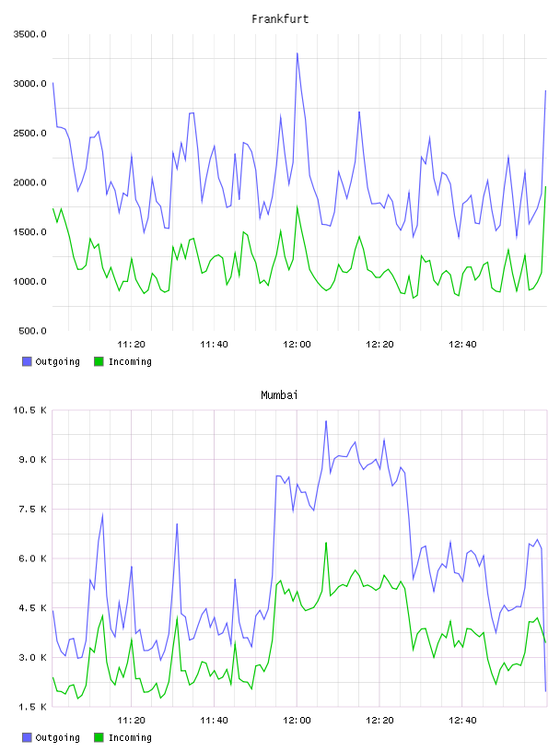Image resolution: width=560 pixels, height=752 pixels.
Task: Click the 12:20 time label under Mumbai chart
Action: tap(379, 721)
